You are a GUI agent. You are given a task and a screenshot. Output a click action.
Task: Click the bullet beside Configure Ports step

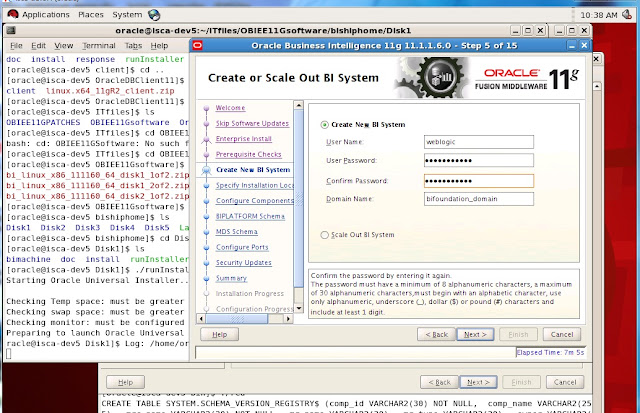point(207,247)
